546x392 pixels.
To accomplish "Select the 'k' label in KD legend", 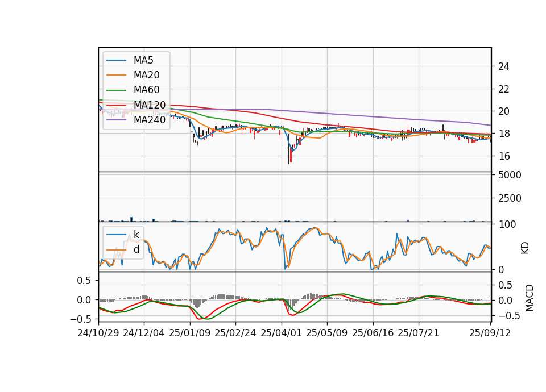I will 136,235.
